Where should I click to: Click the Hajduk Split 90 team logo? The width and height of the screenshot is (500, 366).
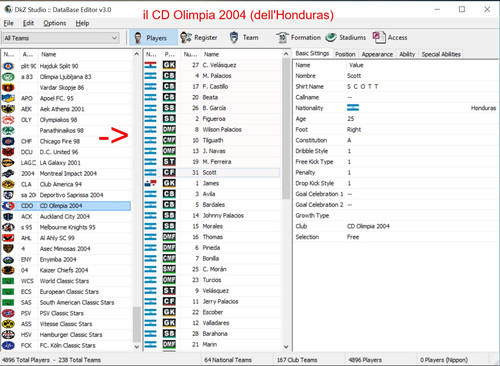(x=8, y=66)
